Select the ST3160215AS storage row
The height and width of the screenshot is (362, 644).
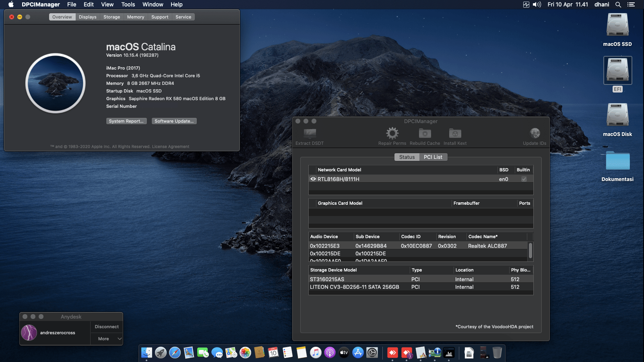tap(421, 279)
